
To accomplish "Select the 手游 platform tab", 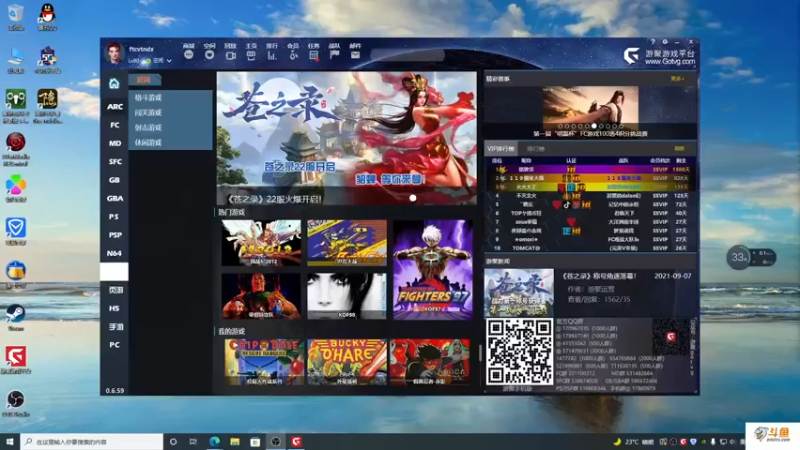I will (114, 327).
